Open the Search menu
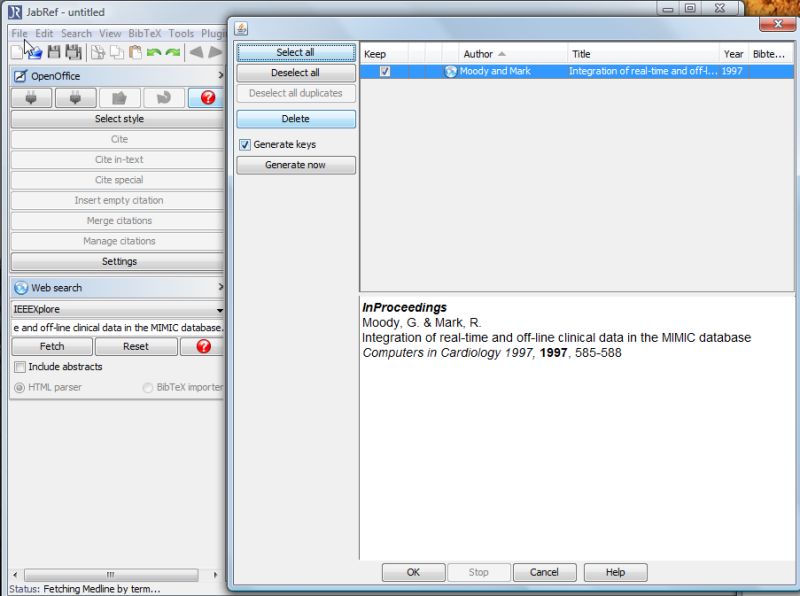The image size is (800, 596). coord(76,34)
